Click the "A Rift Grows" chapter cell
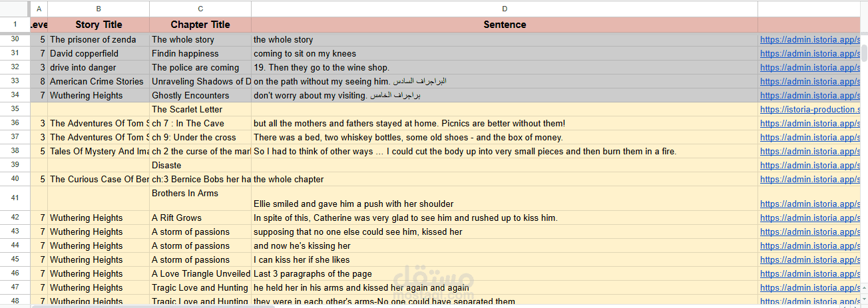 [x=176, y=218]
